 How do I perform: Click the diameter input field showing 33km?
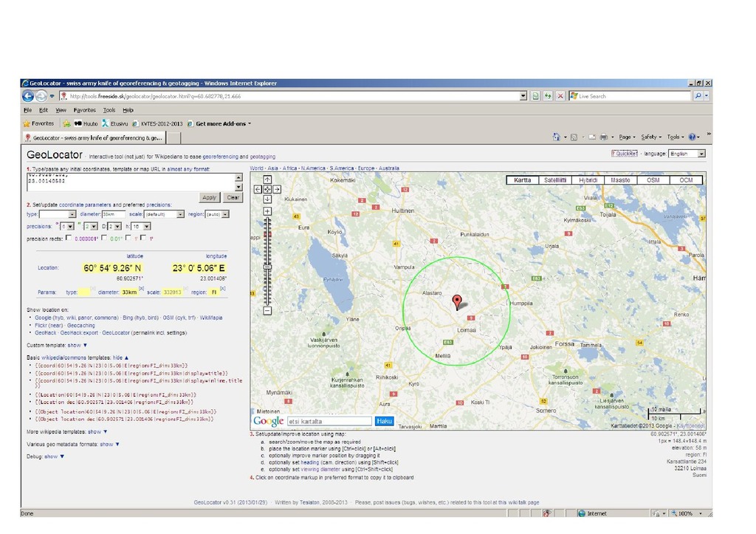(x=114, y=213)
